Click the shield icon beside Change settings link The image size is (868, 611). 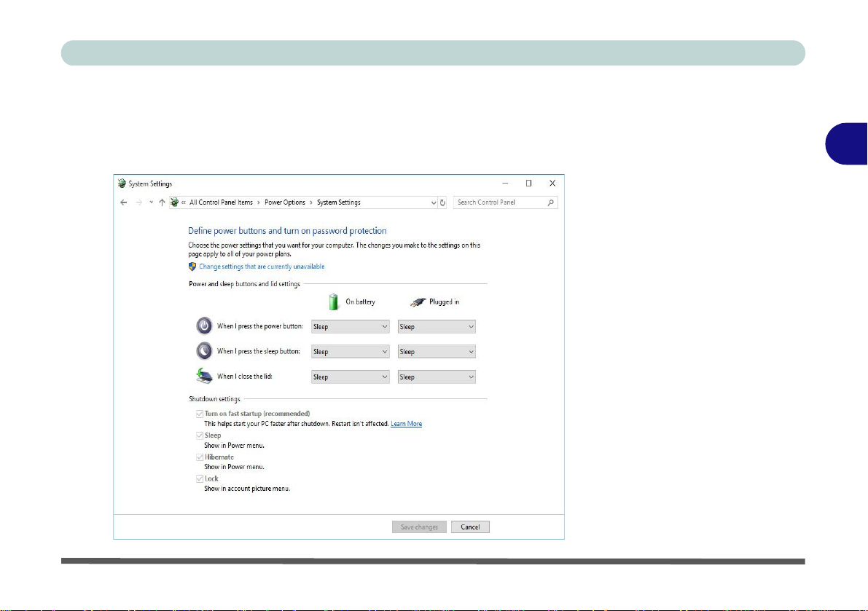[192, 267]
